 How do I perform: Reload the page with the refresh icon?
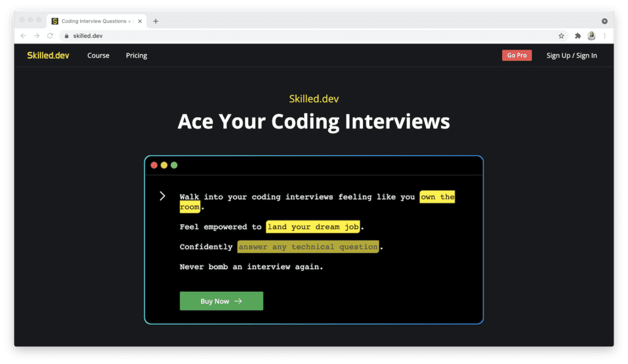click(x=50, y=36)
